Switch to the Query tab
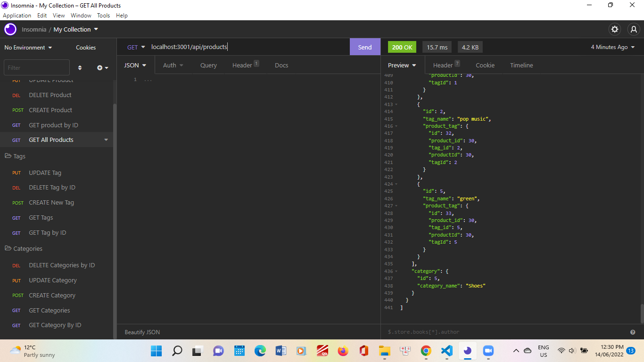The height and width of the screenshot is (362, 644). (208, 65)
